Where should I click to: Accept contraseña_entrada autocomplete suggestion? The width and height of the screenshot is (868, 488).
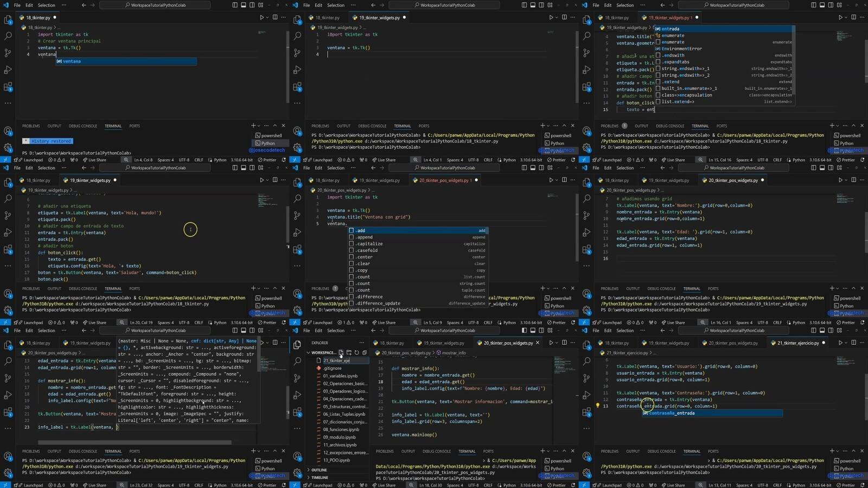pyautogui.click(x=712, y=413)
